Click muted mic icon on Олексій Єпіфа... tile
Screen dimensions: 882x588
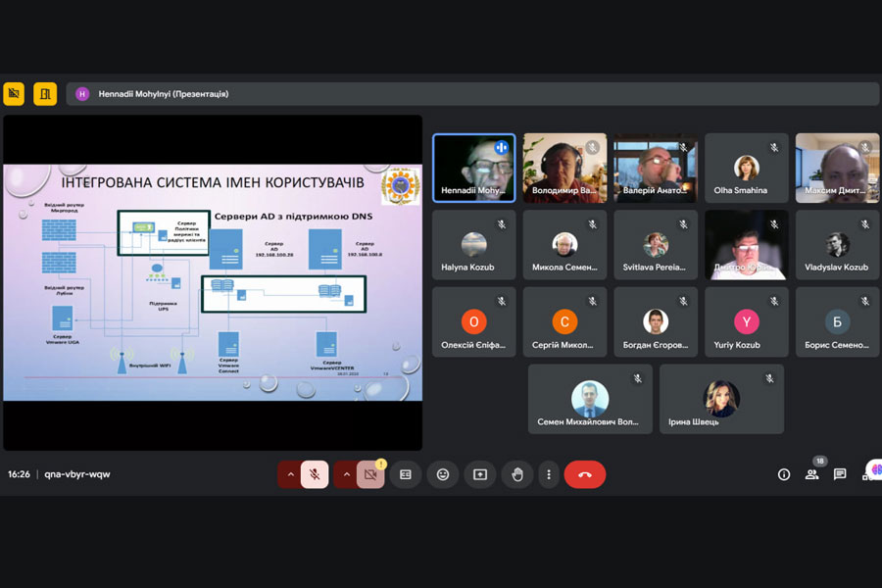pos(502,302)
